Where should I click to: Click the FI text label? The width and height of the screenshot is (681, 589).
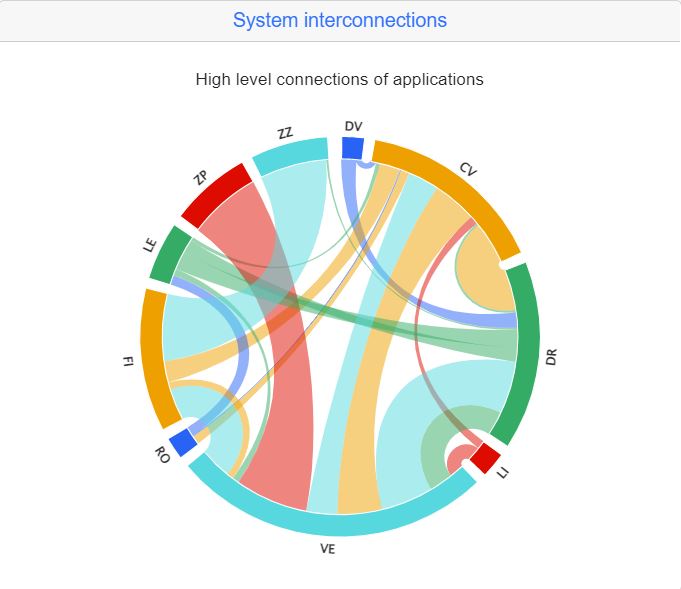127,361
